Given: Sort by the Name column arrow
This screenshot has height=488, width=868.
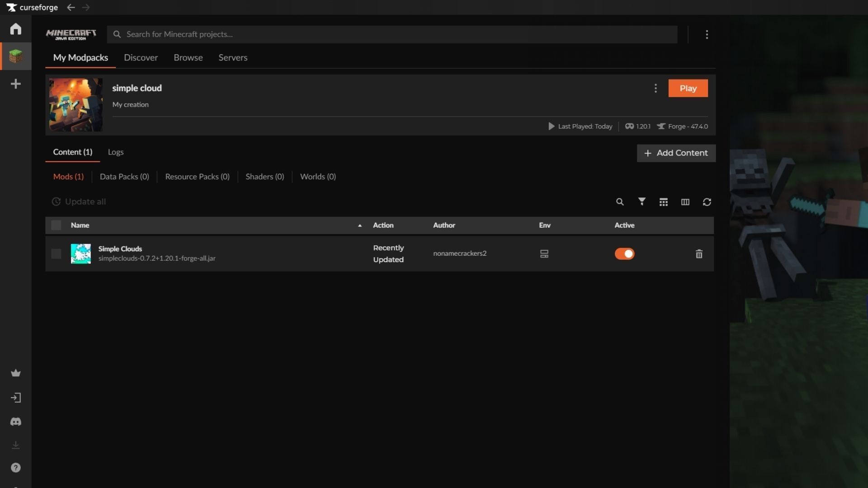Looking at the screenshot, I should coord(360,225).
